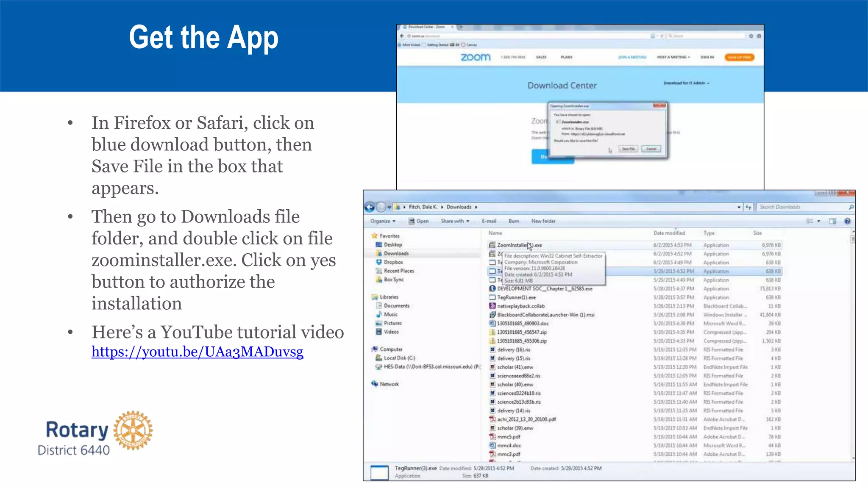The image size is (868, 488).
Task: Click Downloads in the Explorer breadcrumb path
Action: tap(459, 207)
